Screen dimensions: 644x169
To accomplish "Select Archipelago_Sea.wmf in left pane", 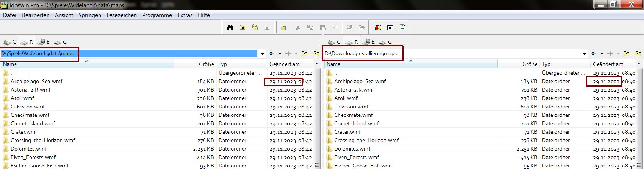I will [36, 81].
